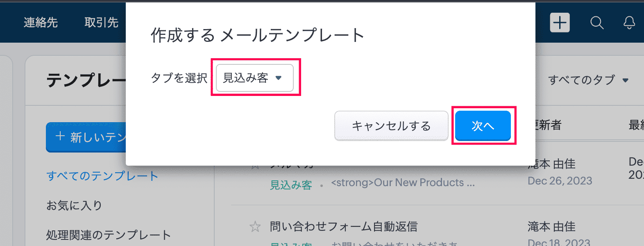Select すべてのテンプレート in the sidebar
The height and width of the screenshot is (246, 644).
(x=102, y=176)
